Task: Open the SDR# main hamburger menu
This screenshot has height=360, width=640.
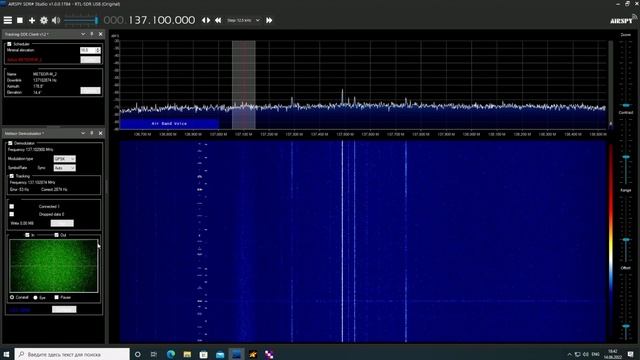Action: pos(8,20)
